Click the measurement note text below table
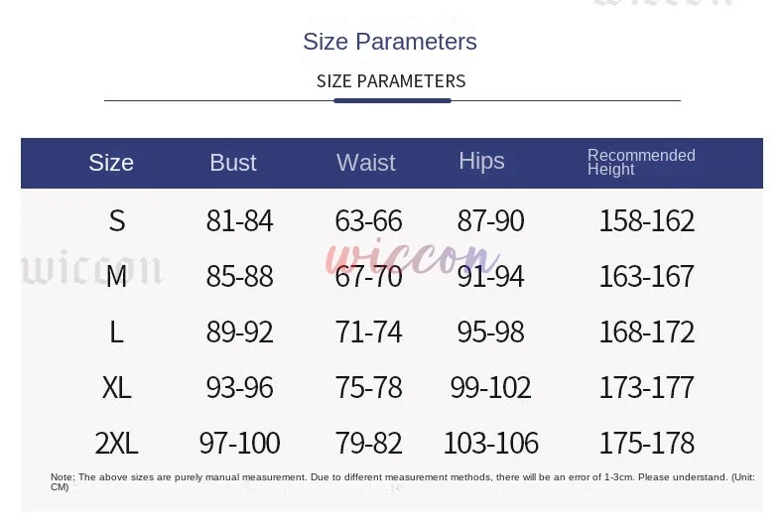The width and height of the screenshot is (784, 532). click(402, 481)
